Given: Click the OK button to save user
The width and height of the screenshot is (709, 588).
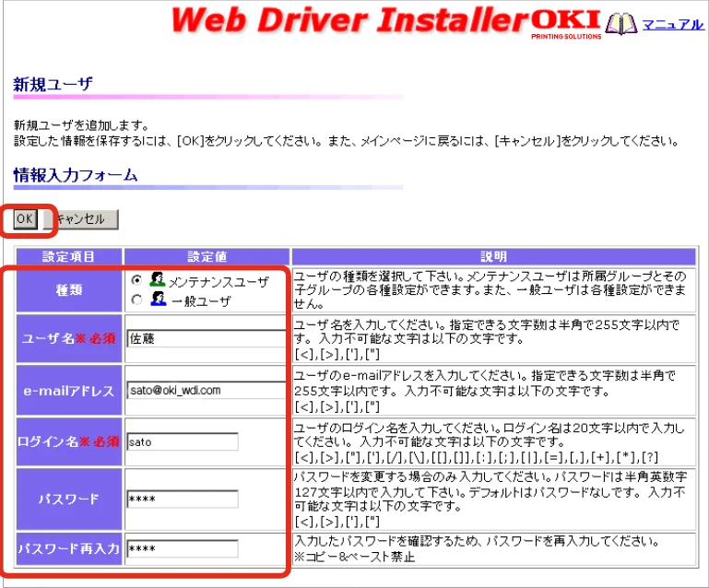Looking at the screenshot, I should 25,219.
